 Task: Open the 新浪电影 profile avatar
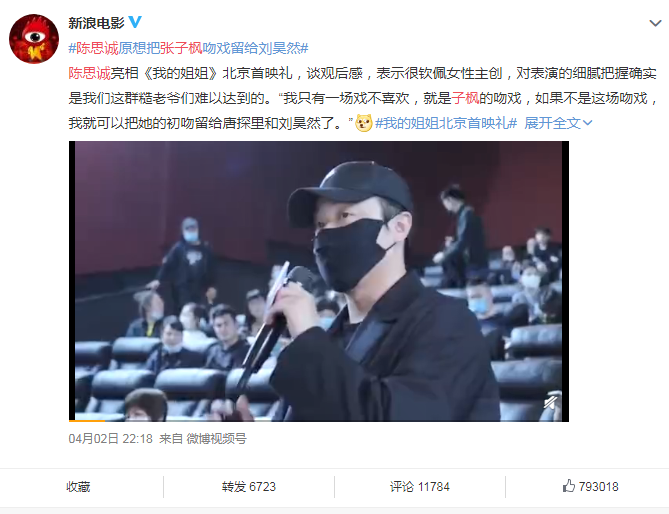(34, 39)
